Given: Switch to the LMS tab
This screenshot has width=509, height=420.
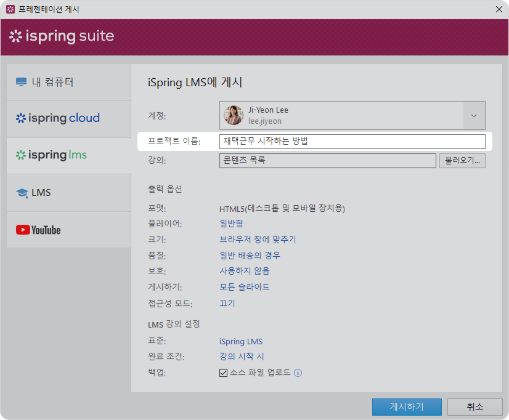Looking at the screenshot, I should (68, 193).
